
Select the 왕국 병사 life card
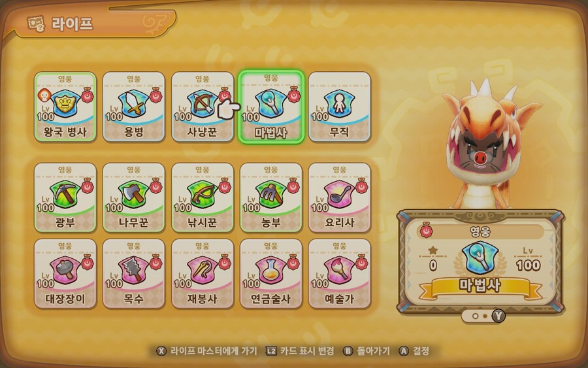(65, 107)
